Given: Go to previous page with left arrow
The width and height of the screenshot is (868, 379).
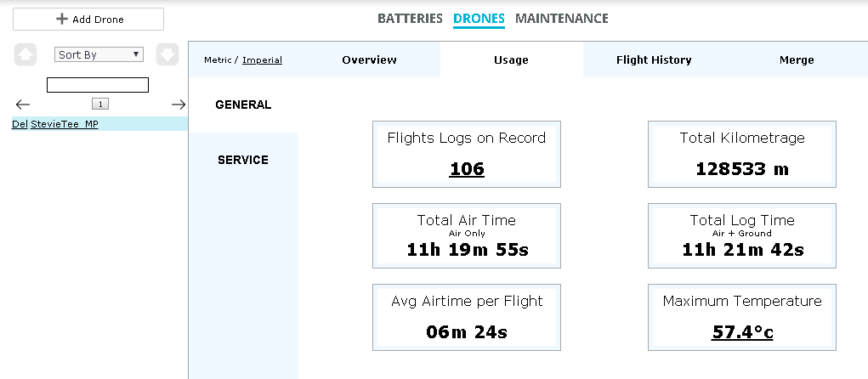Looking at the screenshot, I should [x=23, y=104].
